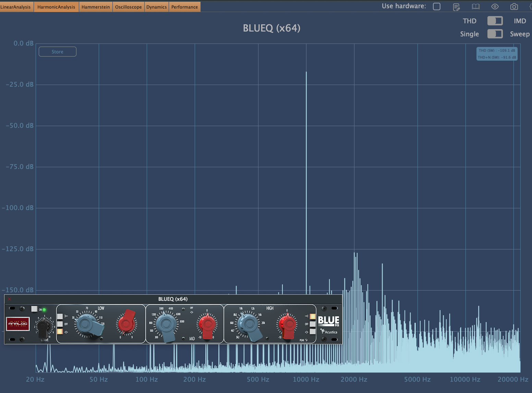The image size is (532, 393).
Task: Switch to the LinearAnalysis tab
Action: (x=16, y=7)
